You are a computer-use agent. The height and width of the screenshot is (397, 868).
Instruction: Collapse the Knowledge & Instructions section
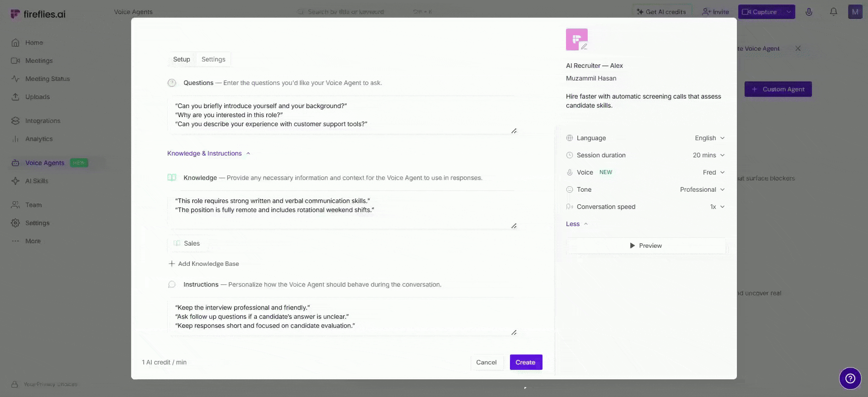click(x=208, y=153)
